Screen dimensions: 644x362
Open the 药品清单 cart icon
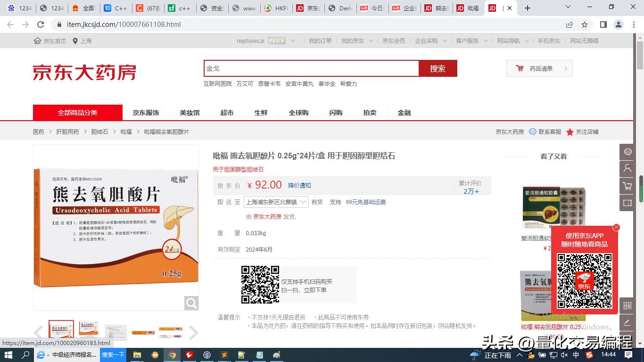click(x=520, y=68)
